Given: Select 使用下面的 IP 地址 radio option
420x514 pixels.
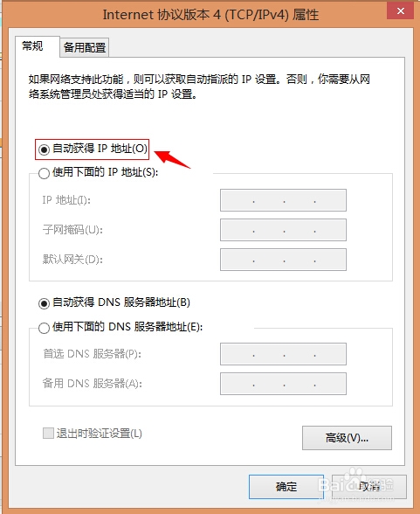Looking at the screenshot, I should pyautogui.click(x=44, y=173).
